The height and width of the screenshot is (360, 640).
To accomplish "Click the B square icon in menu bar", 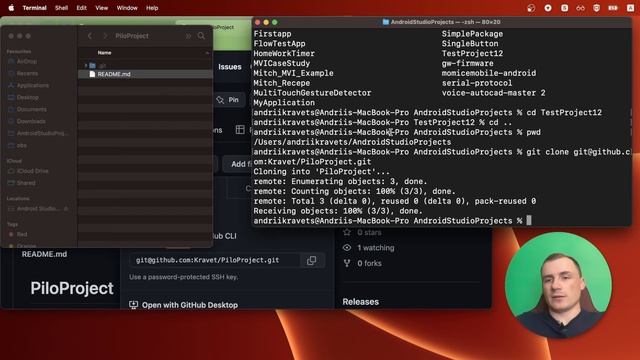I will coord(564,8).
